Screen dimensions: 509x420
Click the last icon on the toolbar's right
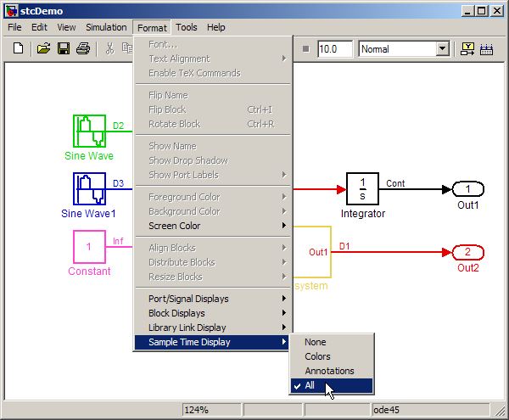[487, 49]
